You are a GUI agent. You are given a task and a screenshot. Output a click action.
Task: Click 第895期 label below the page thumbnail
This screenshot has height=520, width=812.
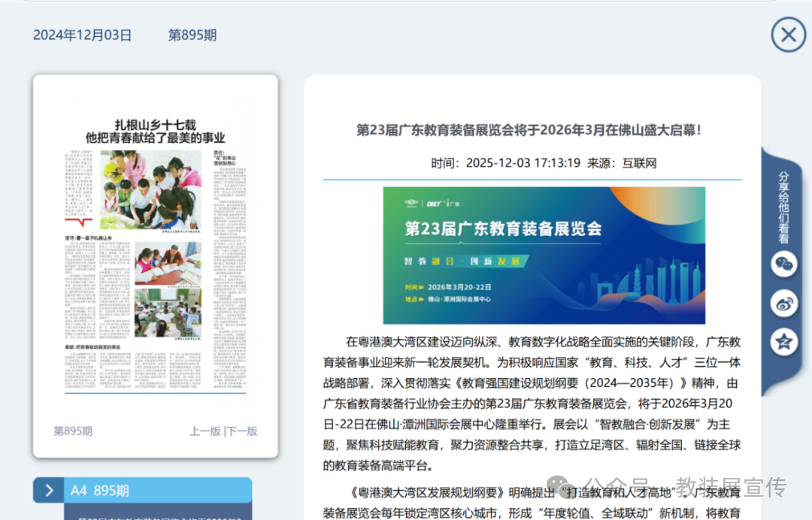[x=73, y=431]
